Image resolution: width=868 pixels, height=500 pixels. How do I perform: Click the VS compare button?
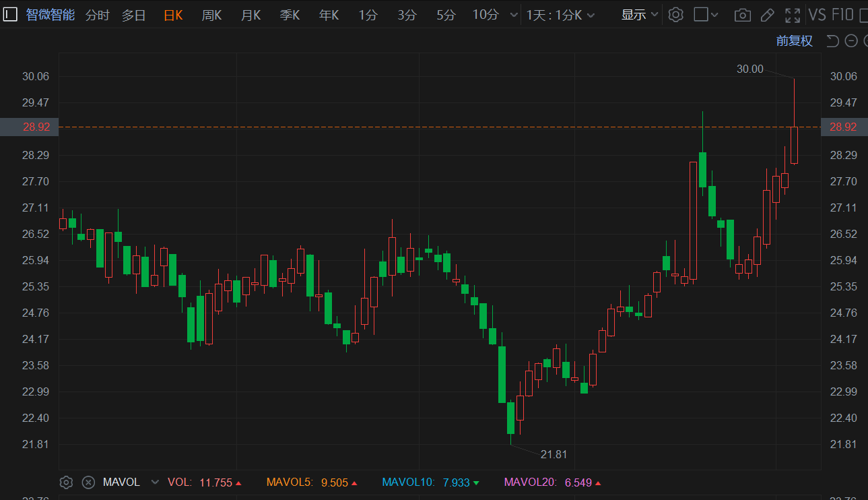point(817,15)
